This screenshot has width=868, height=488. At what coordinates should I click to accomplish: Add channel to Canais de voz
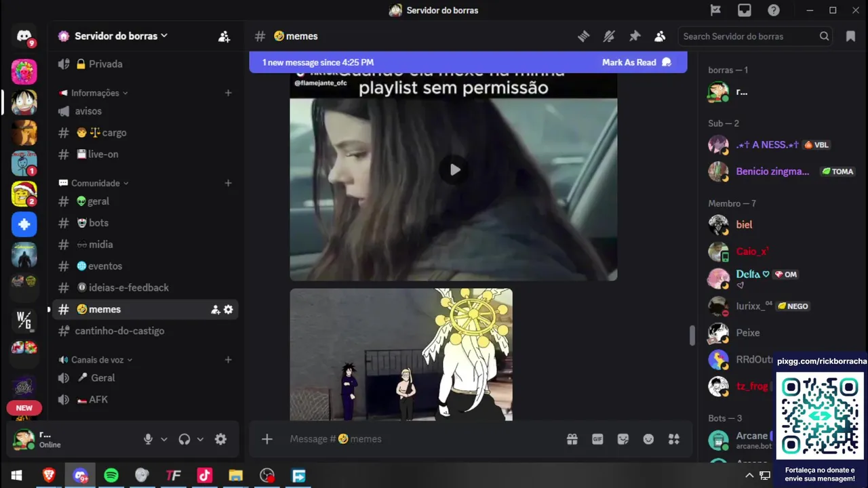click(x=228, y=360)
